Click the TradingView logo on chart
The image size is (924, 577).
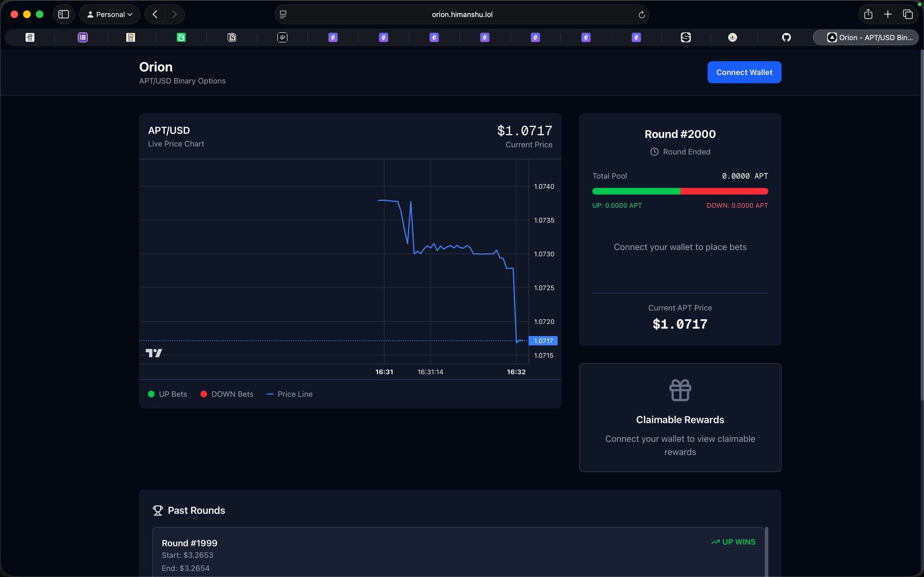154,353
